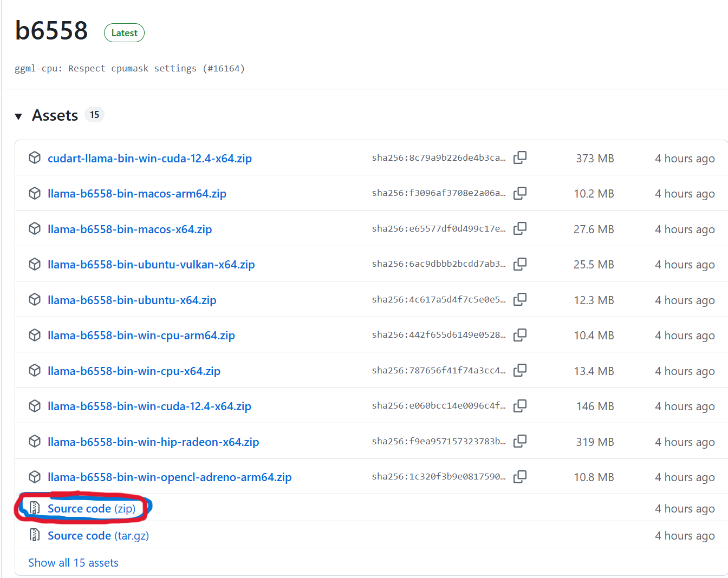Screen dimensions: 728x578
Task: Click hash text sha256:787656f41f74a3cc4…
Action: pyautogui.click(x=439, y=371)
